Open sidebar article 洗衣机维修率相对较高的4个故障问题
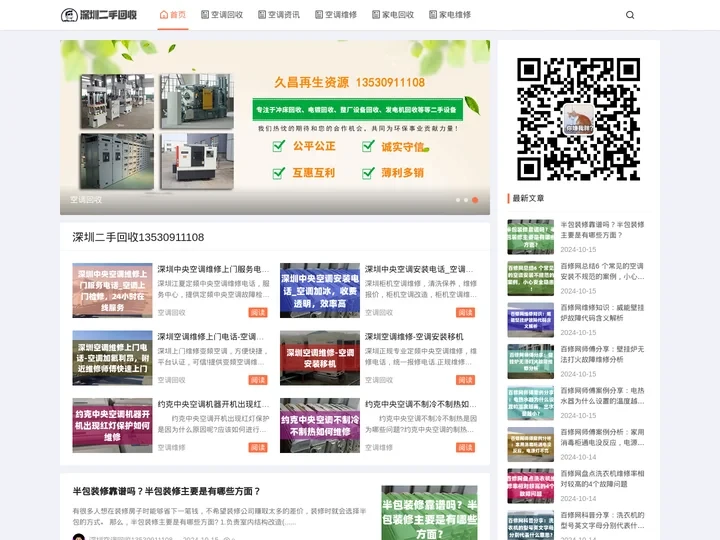 click(x=602, y=478)
